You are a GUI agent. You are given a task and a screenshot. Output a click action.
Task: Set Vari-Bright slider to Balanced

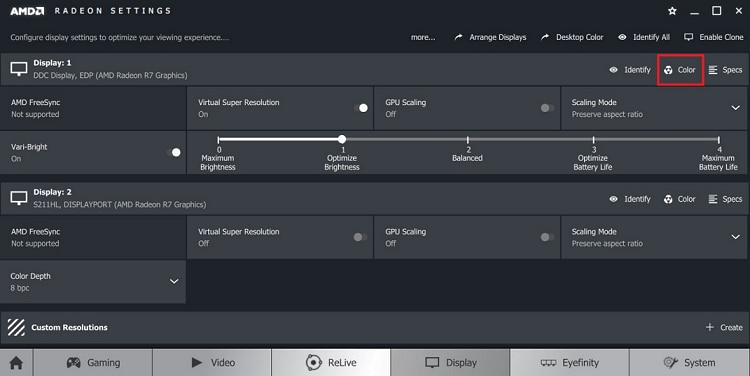coord(468,140)
